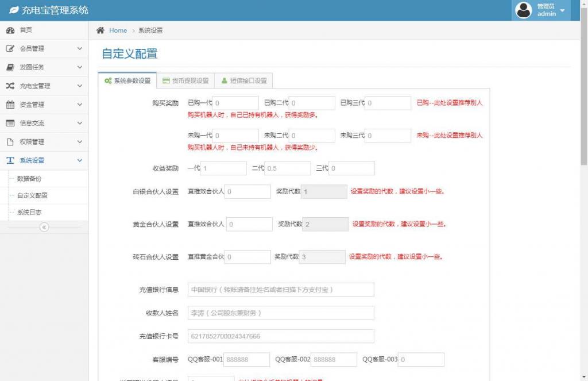588x381 pixels.
Task: Click the book icon beside 发圈任务
Action: 10,68
